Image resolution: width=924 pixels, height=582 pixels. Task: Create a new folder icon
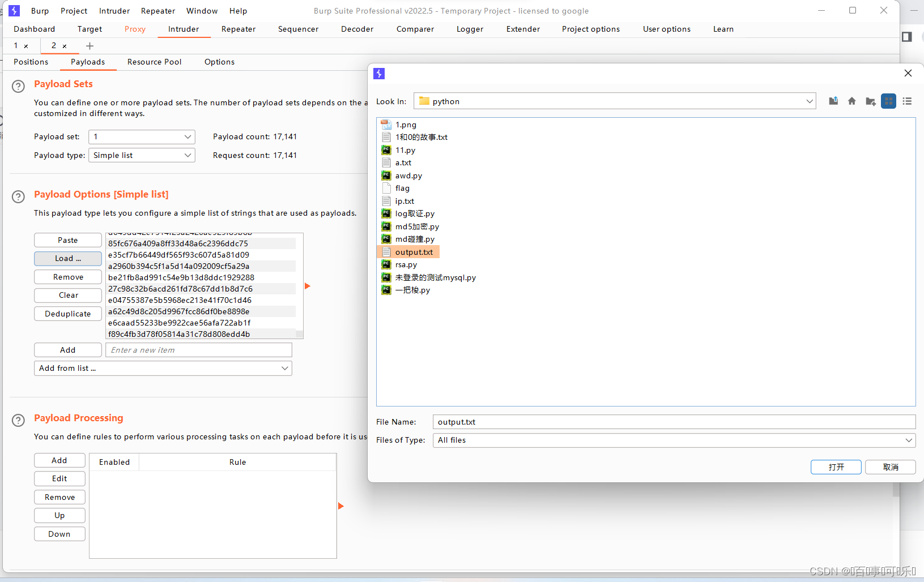(x=871, y=101)
